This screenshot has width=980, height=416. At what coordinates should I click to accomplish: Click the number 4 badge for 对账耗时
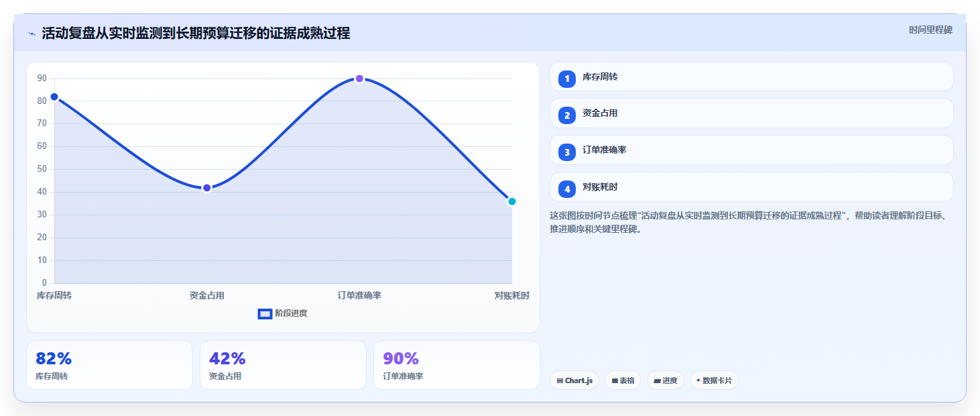point(567,189)
